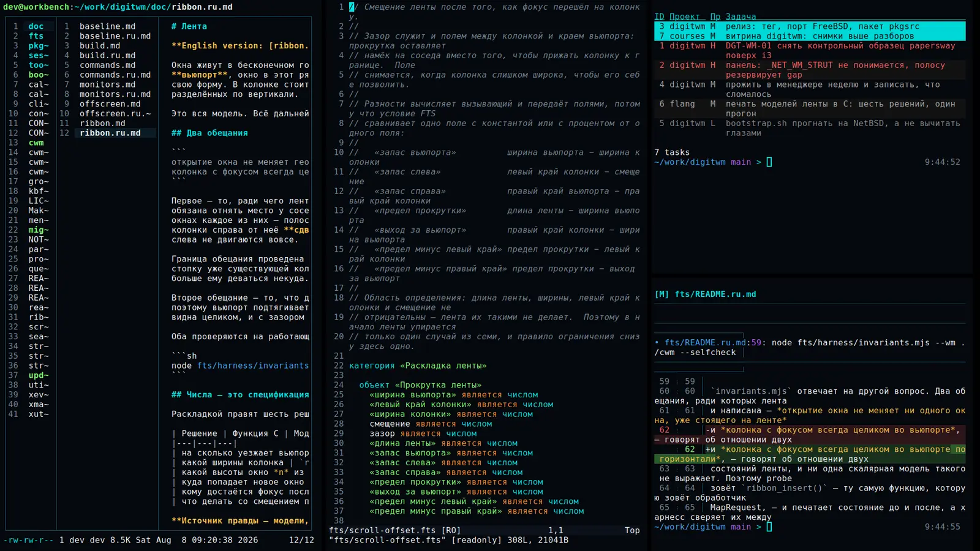Click the fts/harness/invariants path in ranger preview
The height and width of the screenshot is (551, 980).
coord(253,365)
